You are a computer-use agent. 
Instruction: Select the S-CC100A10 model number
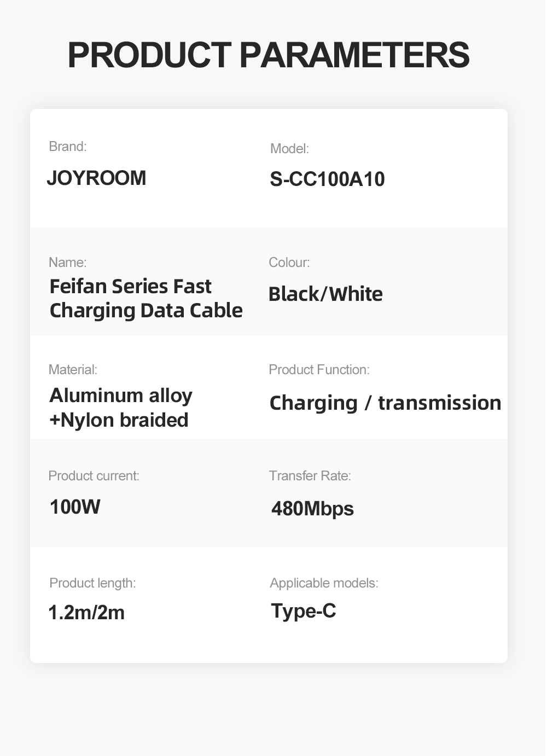point(327,179)
